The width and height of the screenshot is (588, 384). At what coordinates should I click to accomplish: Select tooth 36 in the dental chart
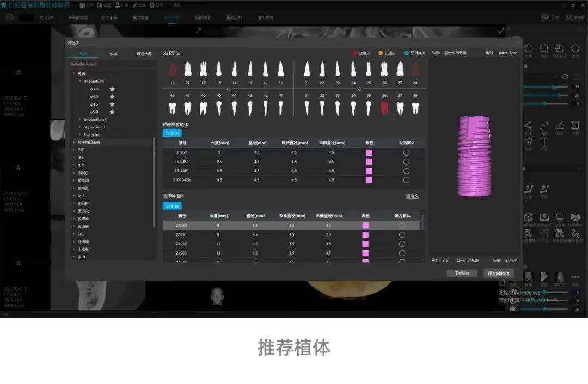(x=384, y=108)
